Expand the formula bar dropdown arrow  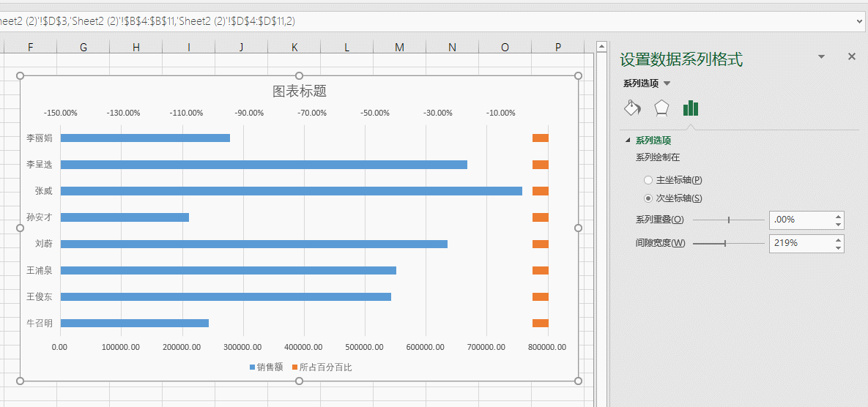[x=859, y=21]
